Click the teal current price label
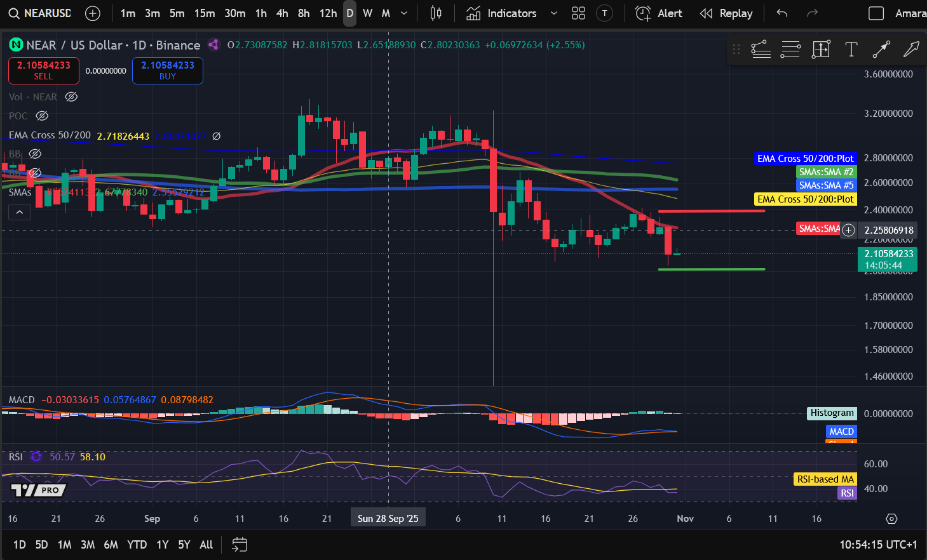This screenshot has height=560, width=927. [x=888, y=259]
